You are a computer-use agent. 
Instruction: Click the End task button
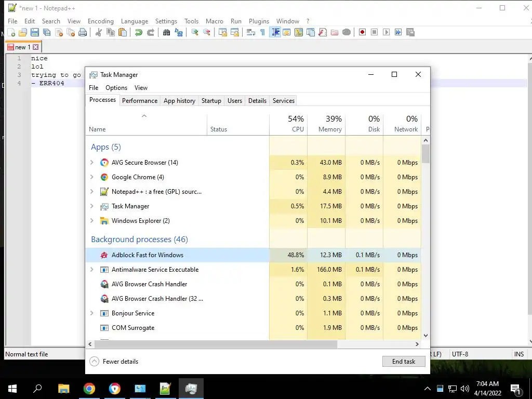click(403, 362)
